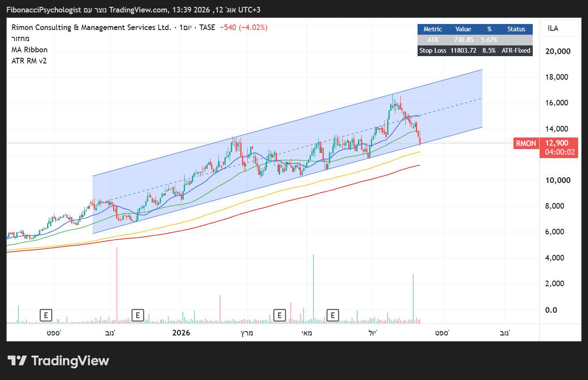This screenshot has height=380, width=588.
Task: Select the 10,000 price axis label
Action: click(x=558, y=180)
